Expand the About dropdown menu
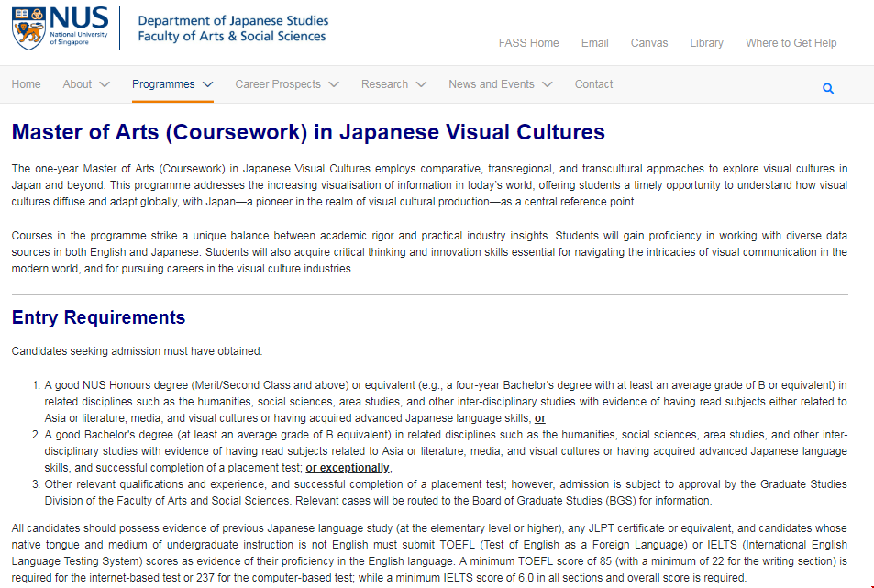 (86, 83)
